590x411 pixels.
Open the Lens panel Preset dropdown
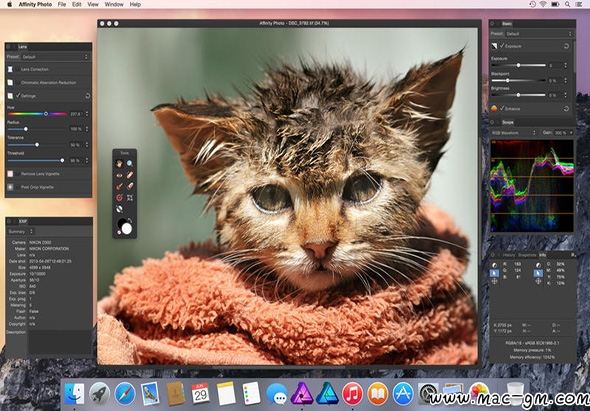(x=55, y=57)
